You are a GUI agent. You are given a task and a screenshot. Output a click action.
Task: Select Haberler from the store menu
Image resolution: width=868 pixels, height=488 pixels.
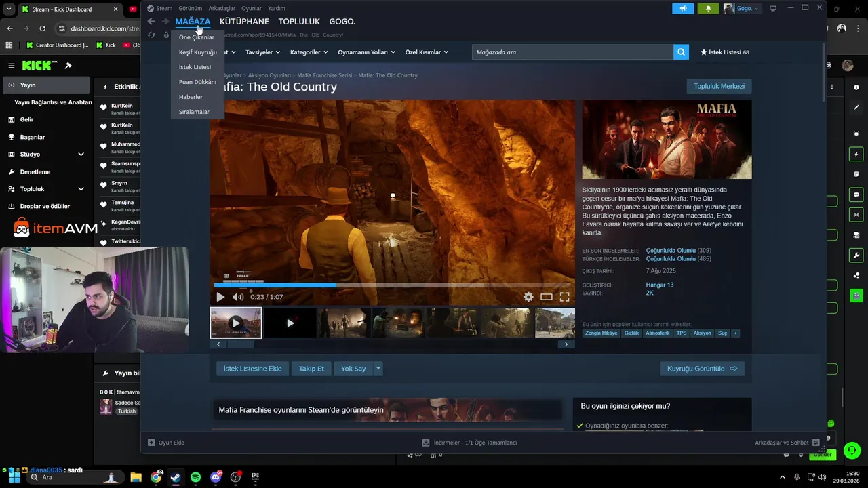(191, 97)
